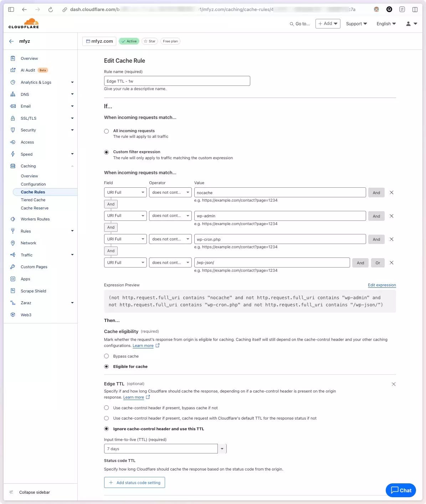Click Add status code setting
The height and width of the screenshot is (504, 426).
(134, 482)
